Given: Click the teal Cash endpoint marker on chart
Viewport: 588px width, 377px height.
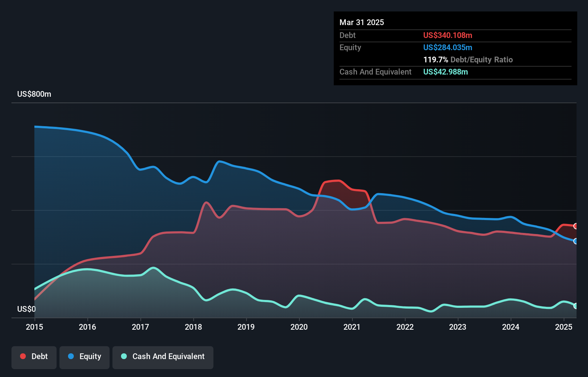Looking at the screenshot, I should point(575,306).
